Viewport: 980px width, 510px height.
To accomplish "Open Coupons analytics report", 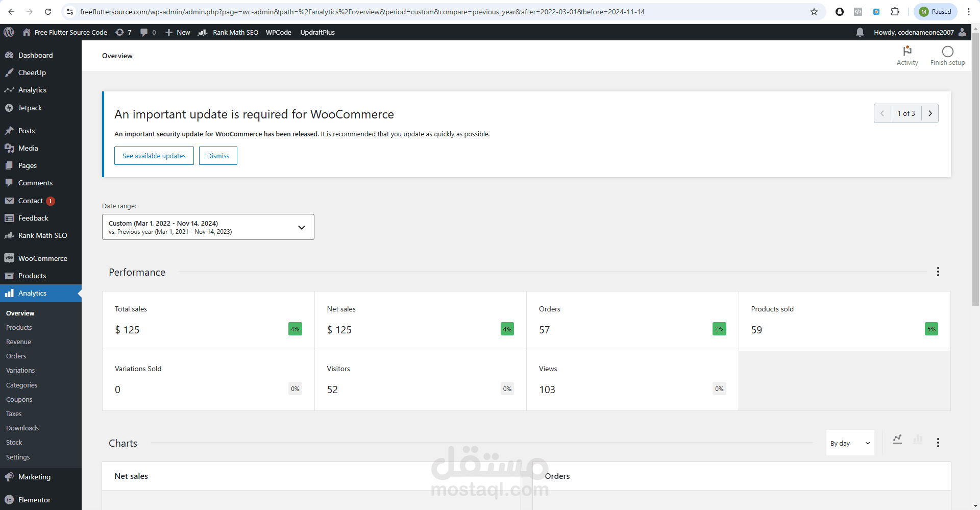I will click(x=19, y=399).
